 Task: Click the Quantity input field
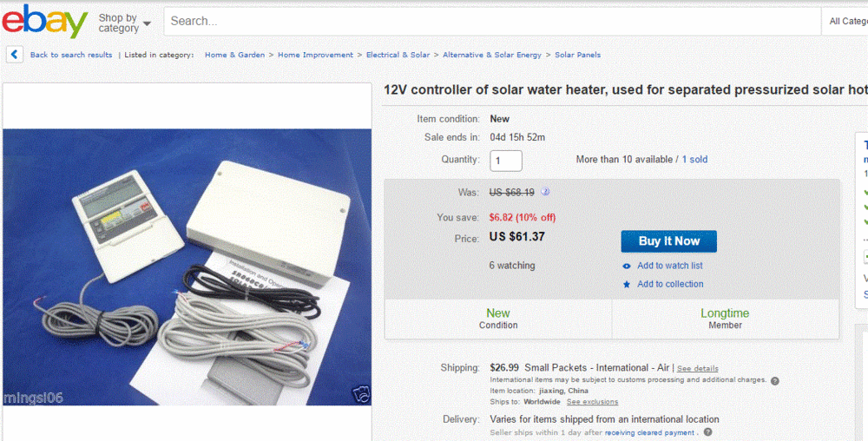pyautogui.click(x=506, y=161)
